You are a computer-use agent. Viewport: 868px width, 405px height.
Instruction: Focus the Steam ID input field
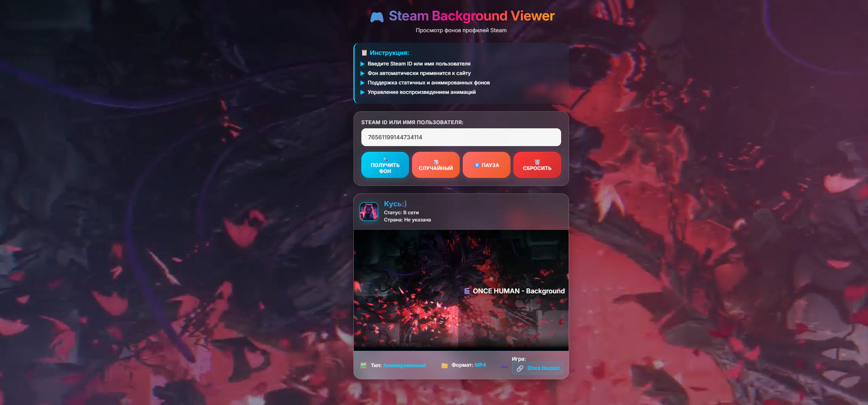coord(461,137)
